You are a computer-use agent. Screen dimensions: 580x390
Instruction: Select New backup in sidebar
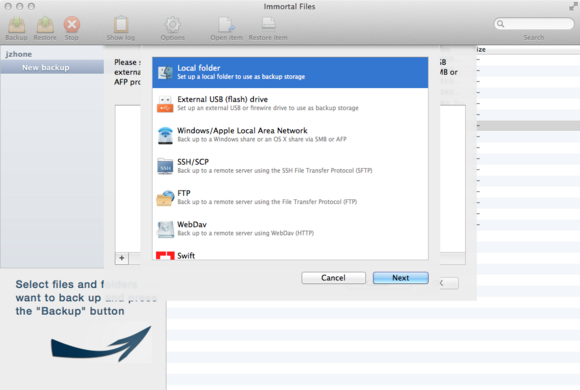click(x=52, y=67)
